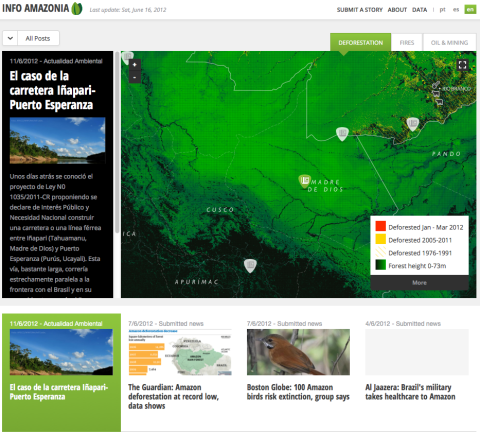480x435 pixels.
Task: Switch language to Spanish (es)
Action: tap(456, 10)
